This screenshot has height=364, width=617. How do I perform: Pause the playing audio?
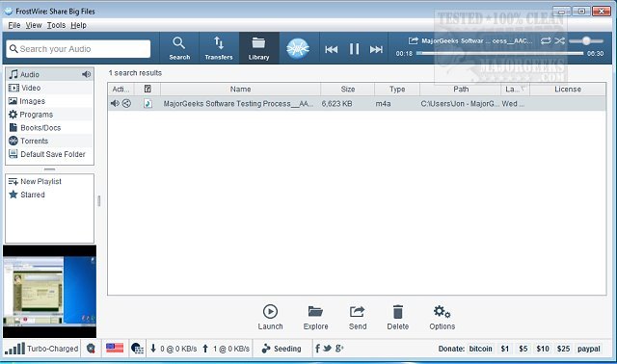click(354, 49)
